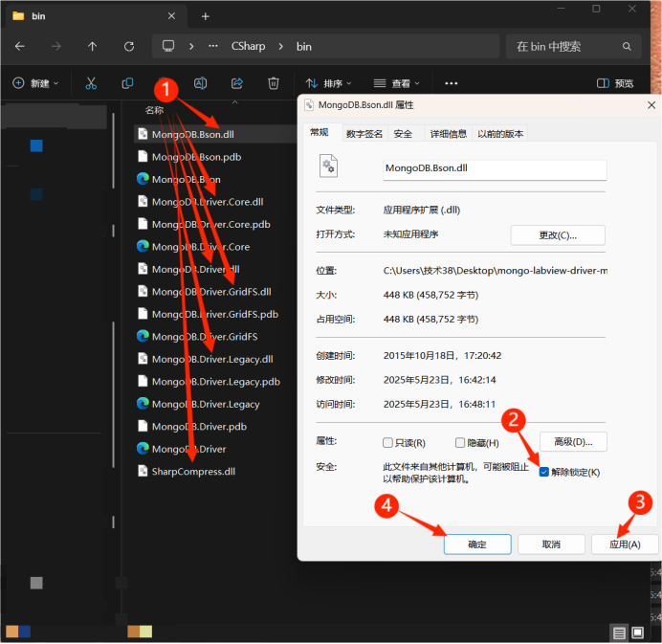
Task: Check the Read-only (只读) checkbox
Action: [387, 442]
